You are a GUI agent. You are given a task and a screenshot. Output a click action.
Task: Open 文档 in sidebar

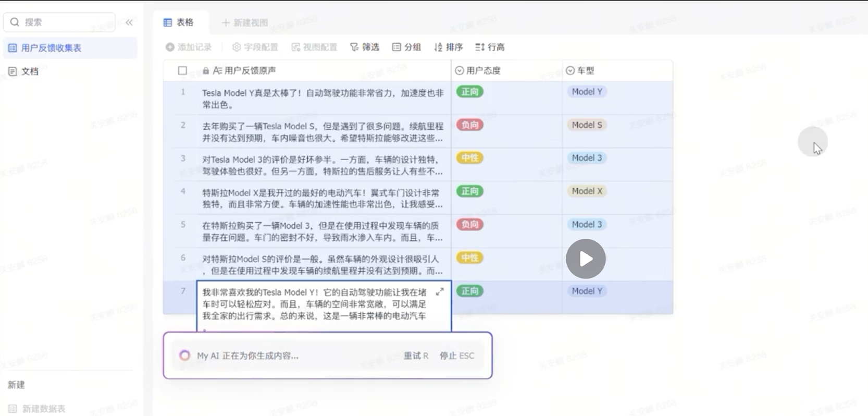[x=30, y=71]
